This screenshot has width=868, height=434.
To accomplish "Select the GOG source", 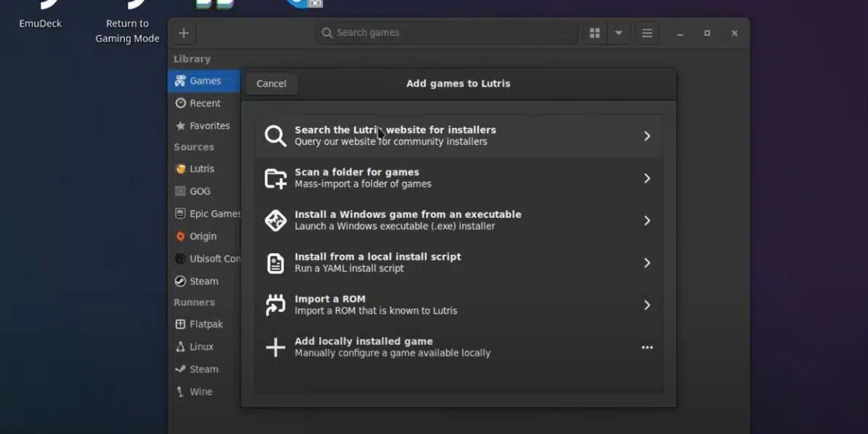I will tap(204, 191).
